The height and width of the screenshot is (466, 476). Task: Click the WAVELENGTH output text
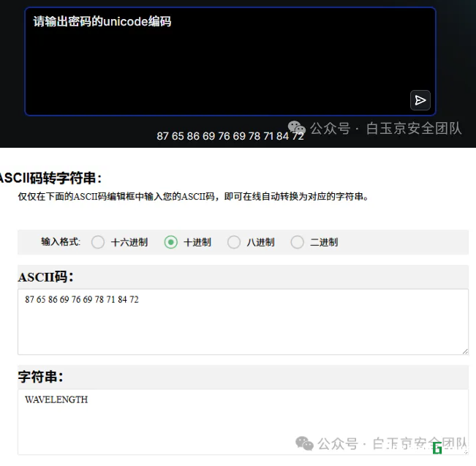56,399
